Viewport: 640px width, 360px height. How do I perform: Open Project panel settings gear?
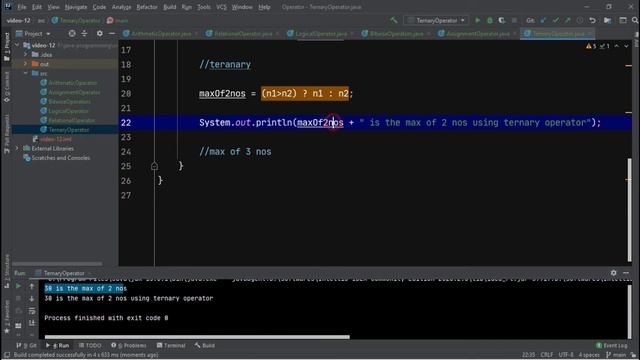(x=100, y=33)
